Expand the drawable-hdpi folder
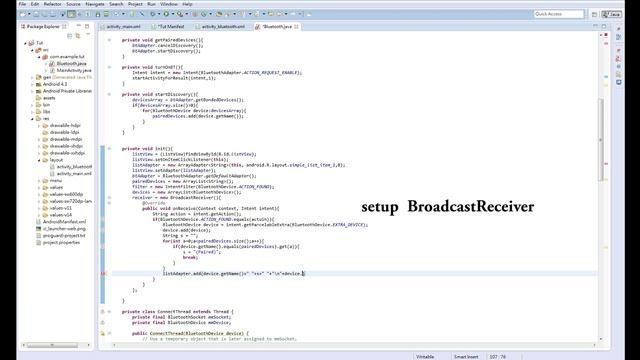Viewport: 640px width, 360px height. [39, 125]
